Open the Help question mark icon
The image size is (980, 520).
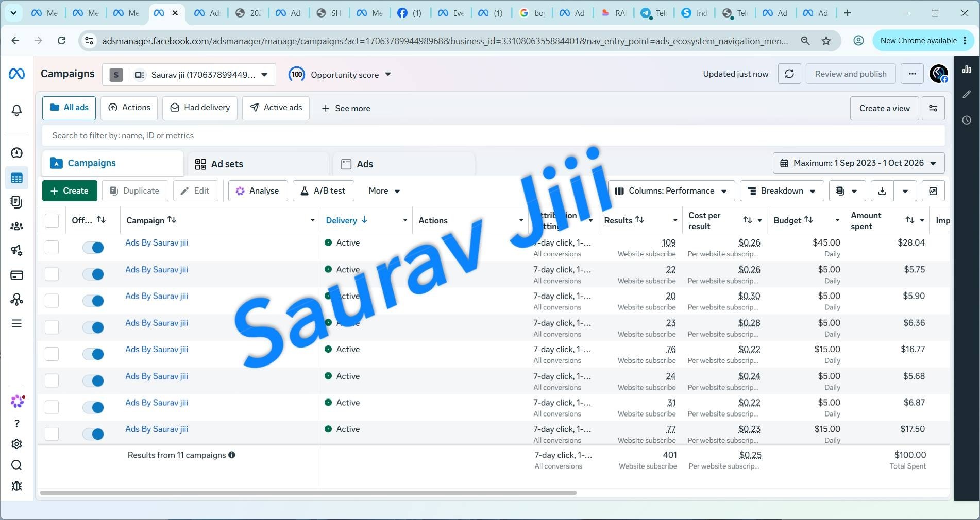pos(16,423)
